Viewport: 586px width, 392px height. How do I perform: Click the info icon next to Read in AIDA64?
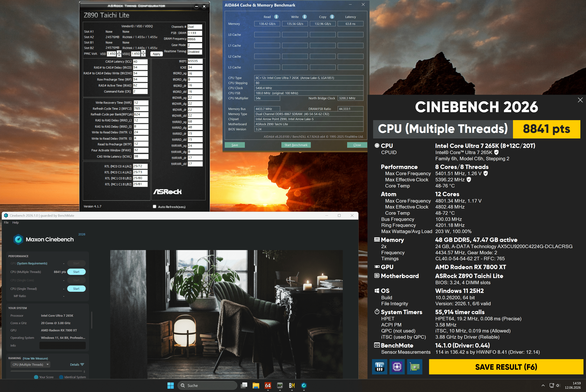tap(276, 17)
